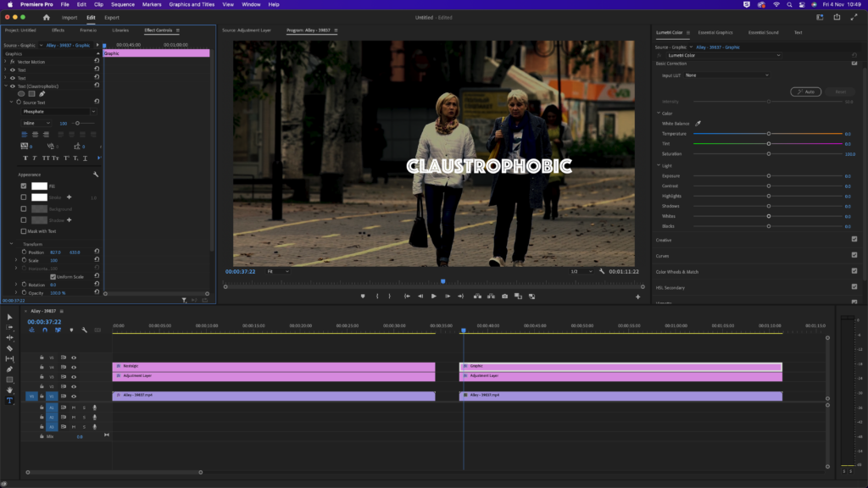
Task: Open the Graphics and Titles menu
Action: point(192,4)
